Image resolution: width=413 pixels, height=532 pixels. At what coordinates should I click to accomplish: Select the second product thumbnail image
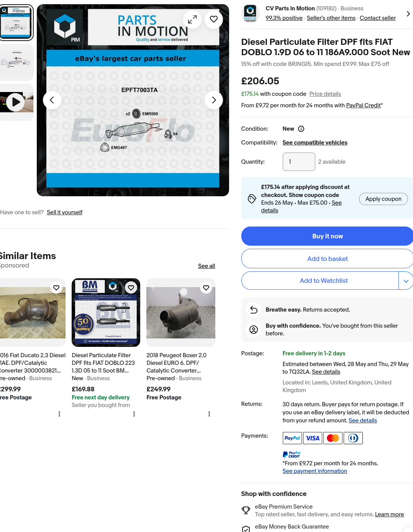(16, 62)
